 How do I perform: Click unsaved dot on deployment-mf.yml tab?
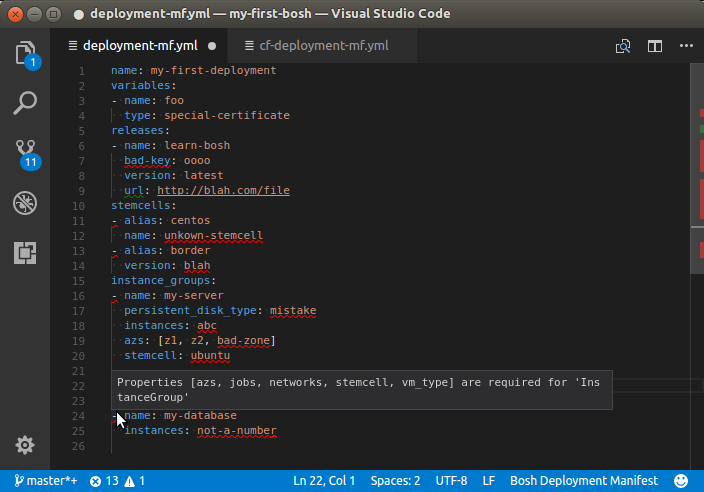pyautogui.click(x=212, y=46)
